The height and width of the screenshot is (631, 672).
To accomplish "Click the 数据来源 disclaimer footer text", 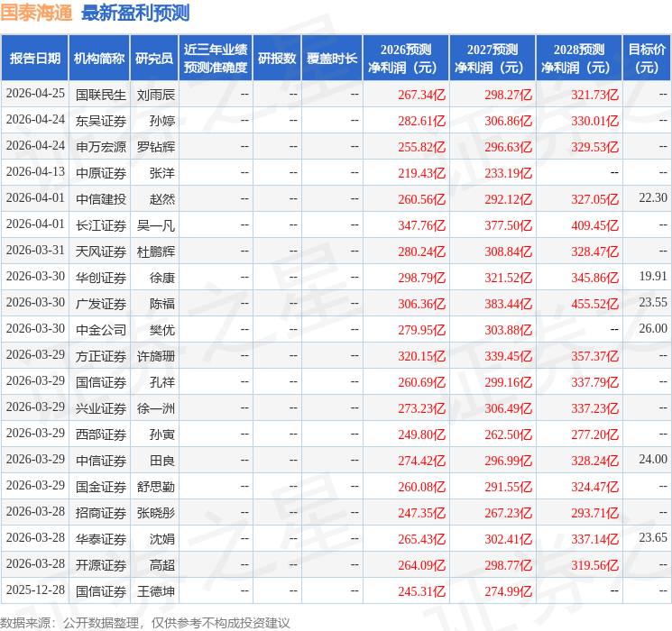I will [x=145, y=622].
